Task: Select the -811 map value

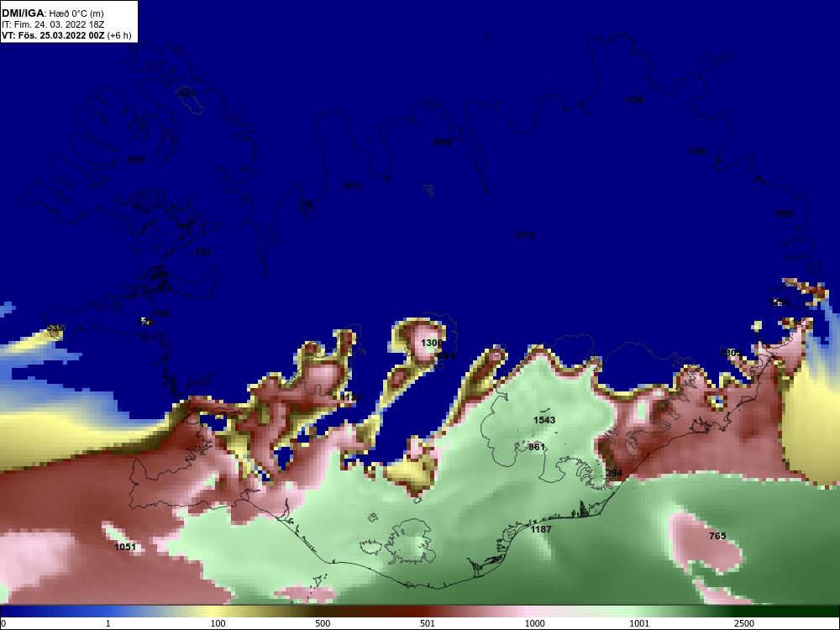Action: coord(352,186)
